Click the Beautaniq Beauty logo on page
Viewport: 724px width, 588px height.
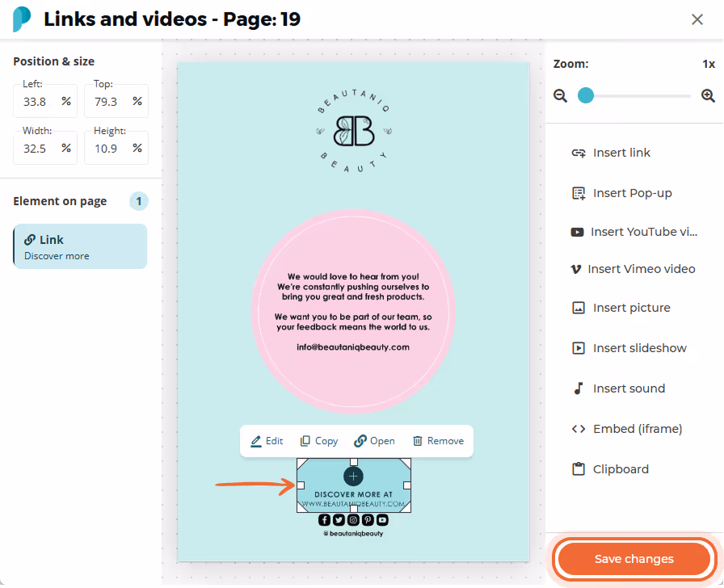click(354, 132)
